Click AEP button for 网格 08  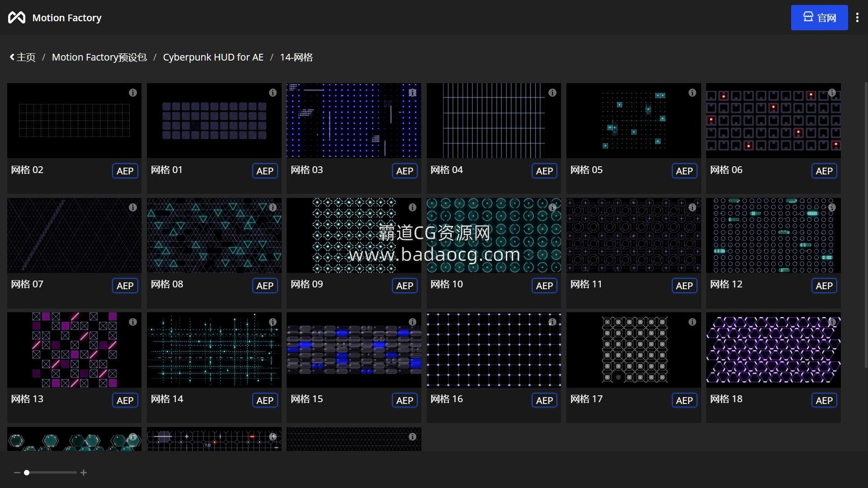coord(264,286)
